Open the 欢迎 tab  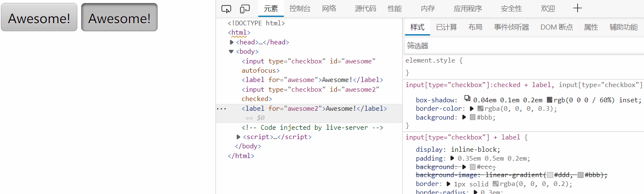click(548, 8)
